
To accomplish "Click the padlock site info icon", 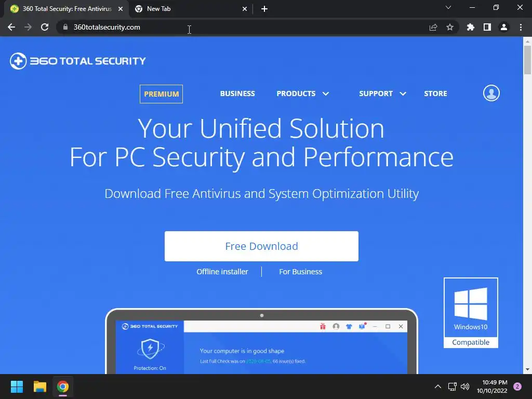I will pos(65,27).
